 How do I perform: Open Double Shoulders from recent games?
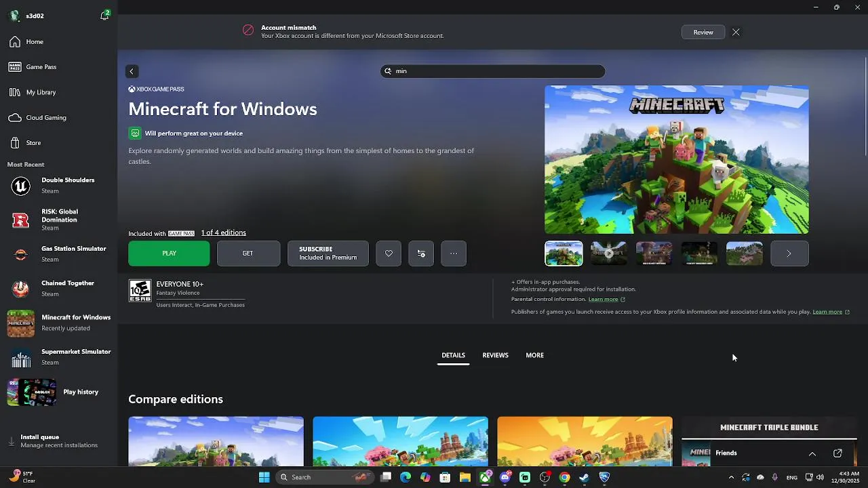[58, 185]
